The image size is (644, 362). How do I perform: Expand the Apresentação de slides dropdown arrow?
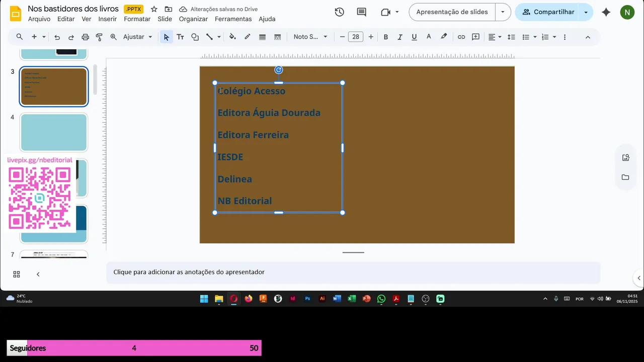(503, 12)
